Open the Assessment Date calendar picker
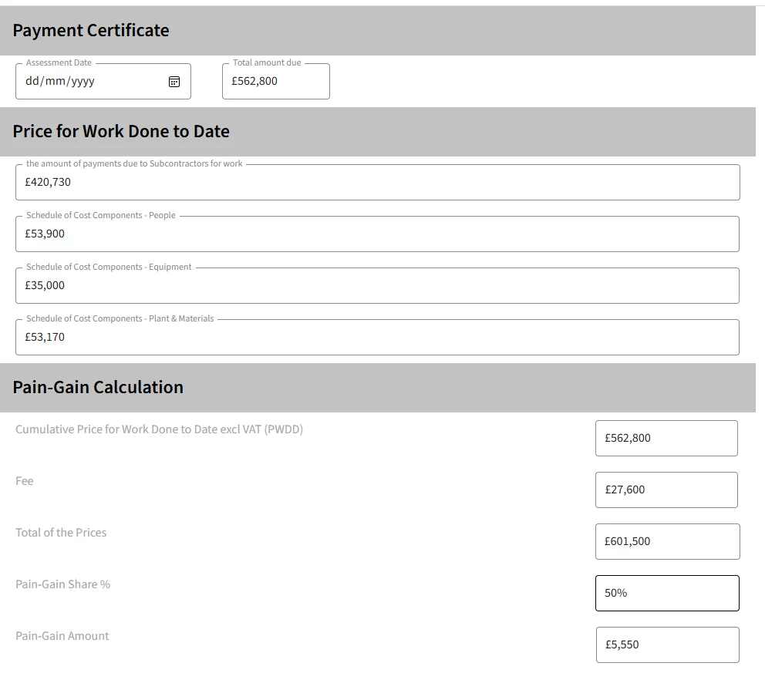765x700 pixels. pyautogui.click(x=174, y=82)
